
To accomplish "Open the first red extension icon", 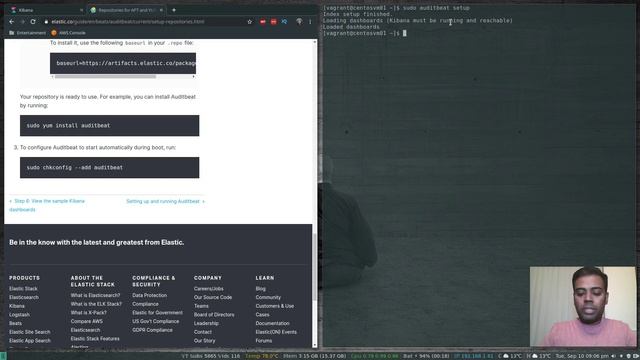I will (x=263, y=22).
